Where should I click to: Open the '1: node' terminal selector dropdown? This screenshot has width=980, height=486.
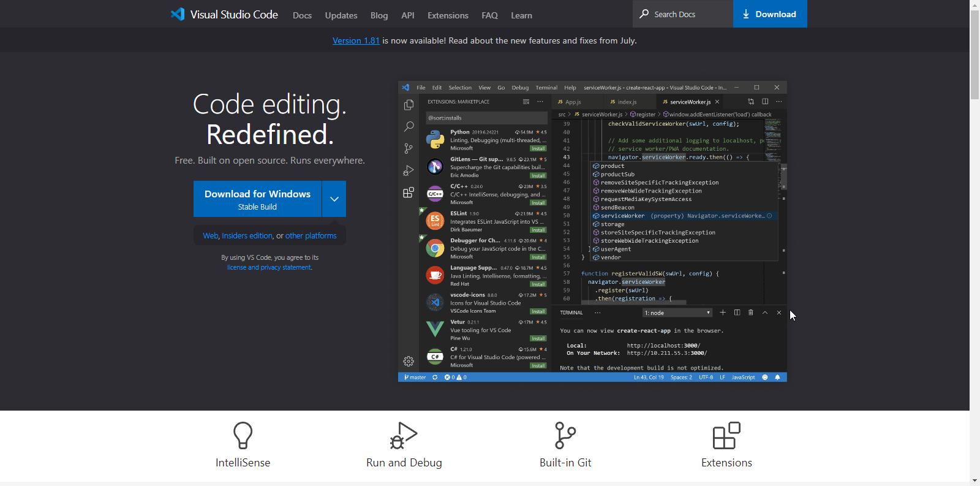(x=677, y=313)
